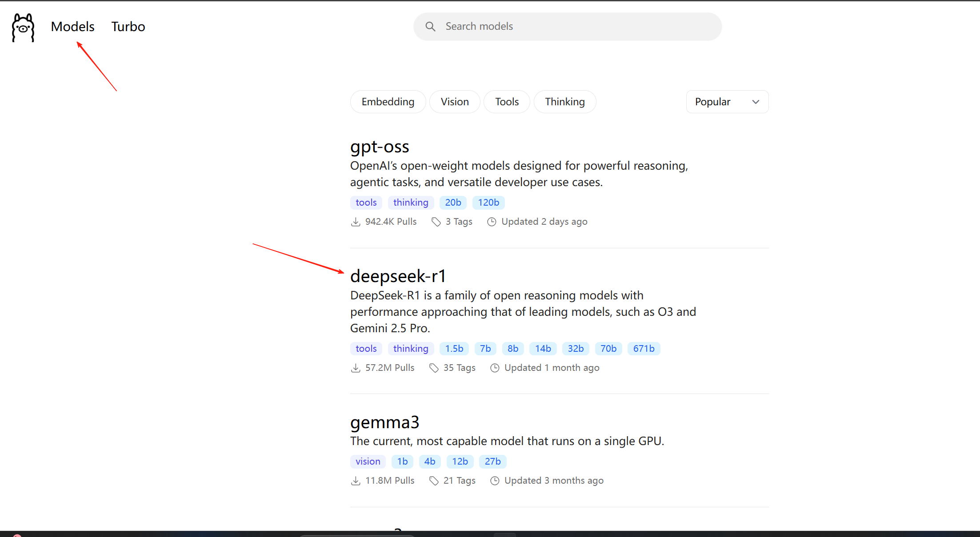Screen dimensions: 980x537
Task: Select the 671b tag of deepseek-r1
Action: [x=644, y=349]
